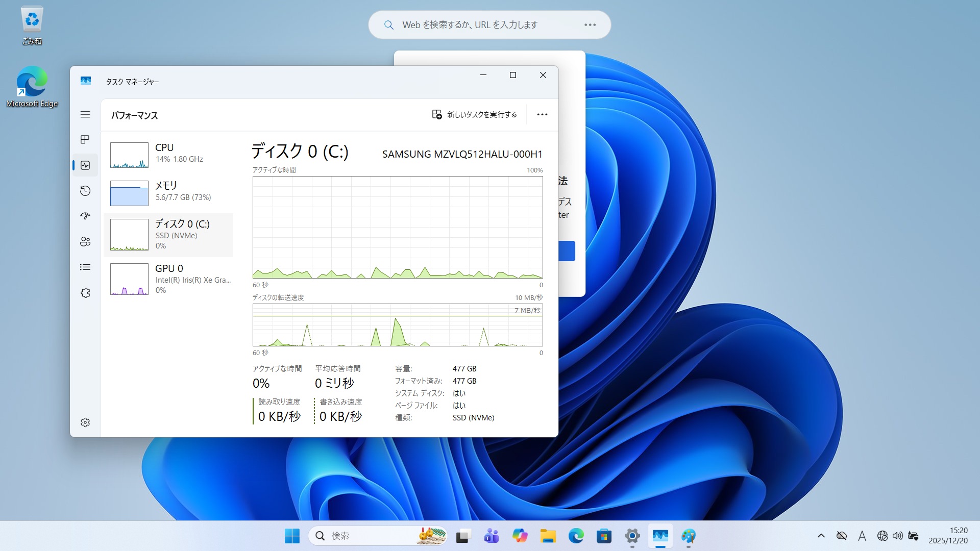Open the Services puzzle icon in sidebar
The image size is (980, 551).
tap(85, 293)
